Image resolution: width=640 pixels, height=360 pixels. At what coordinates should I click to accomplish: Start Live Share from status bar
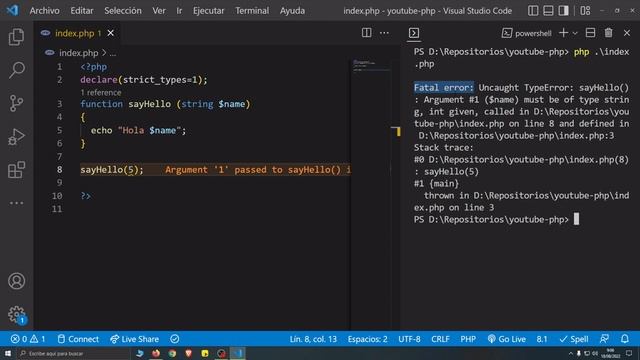[x=134, y=339]
